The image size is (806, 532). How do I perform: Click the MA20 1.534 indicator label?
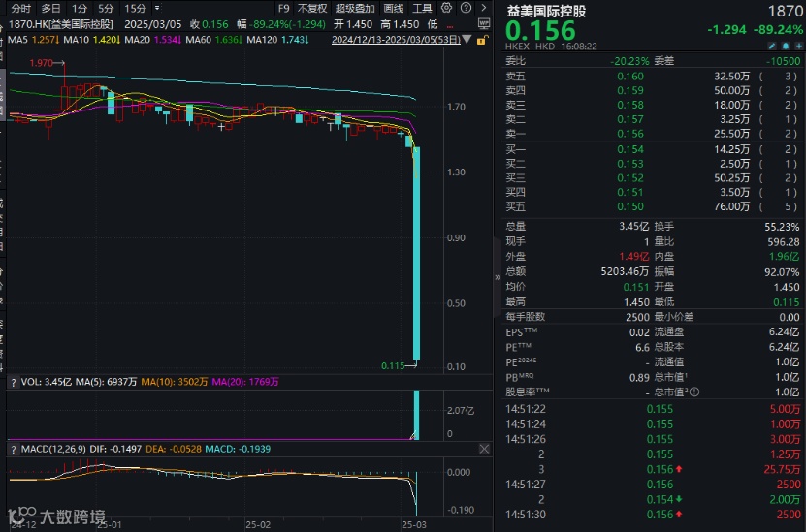pos(152,40)
